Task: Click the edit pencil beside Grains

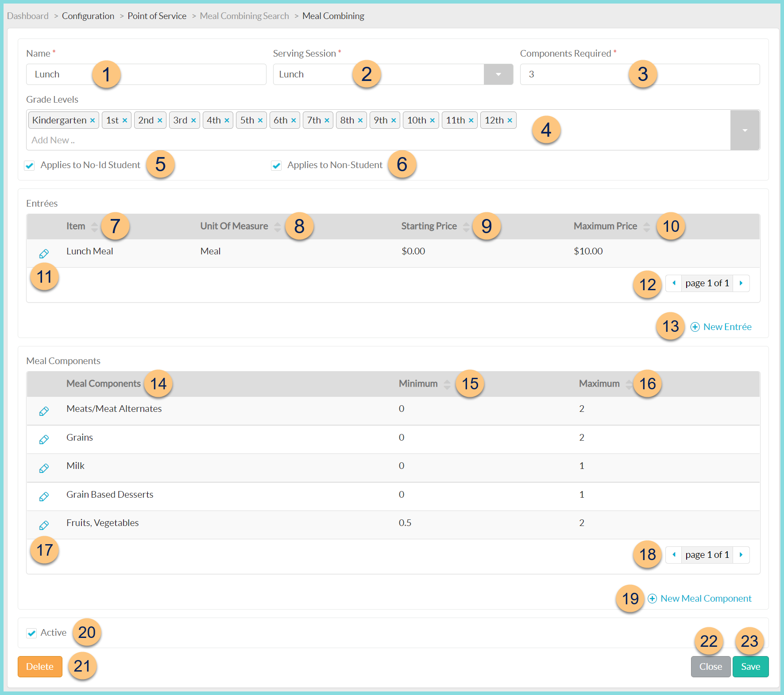Action: (x=44, y=439)
